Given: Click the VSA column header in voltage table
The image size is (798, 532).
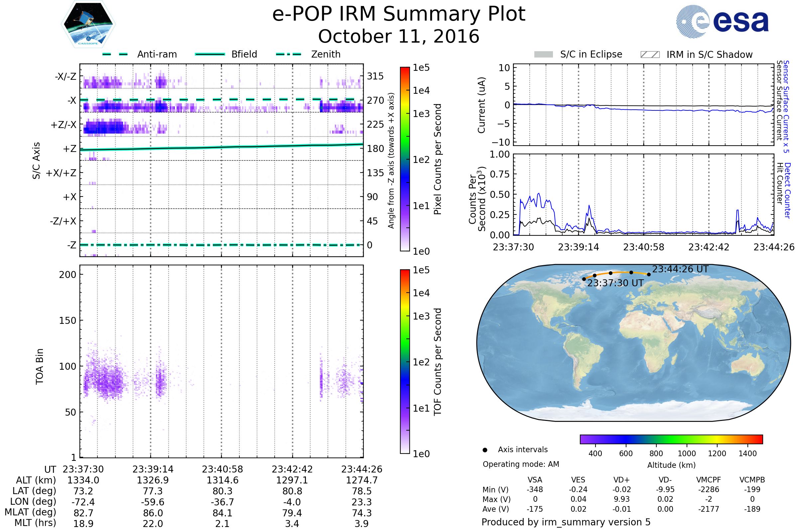Looking at the screenshot, I should click(x=535, y=480).
